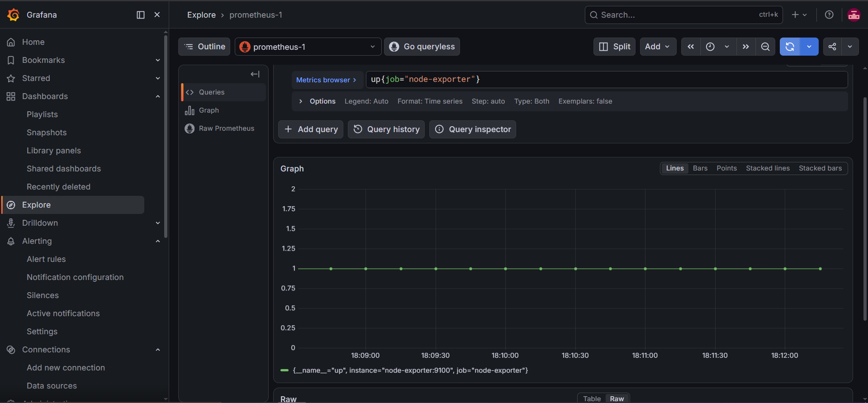Click the zoom out time range icon
The image size is (868, 403).
point(765,47)
